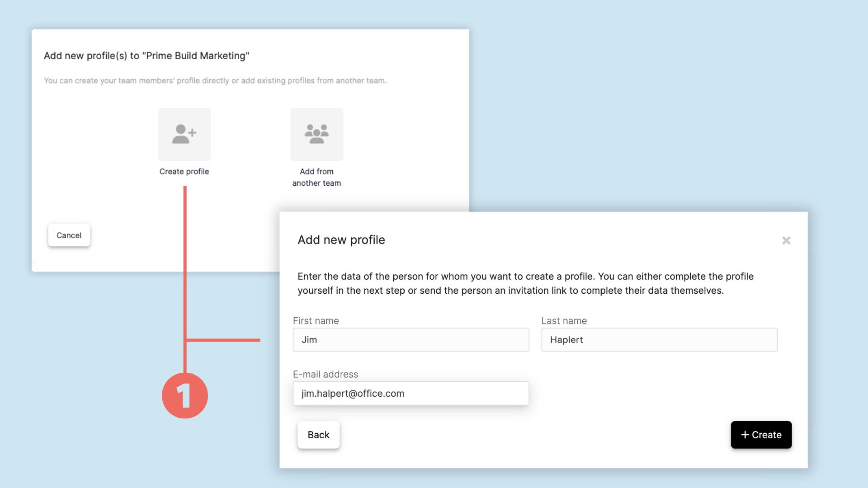Close the Add new profile dialog
The image size is (868, 488).
(786, 240)
